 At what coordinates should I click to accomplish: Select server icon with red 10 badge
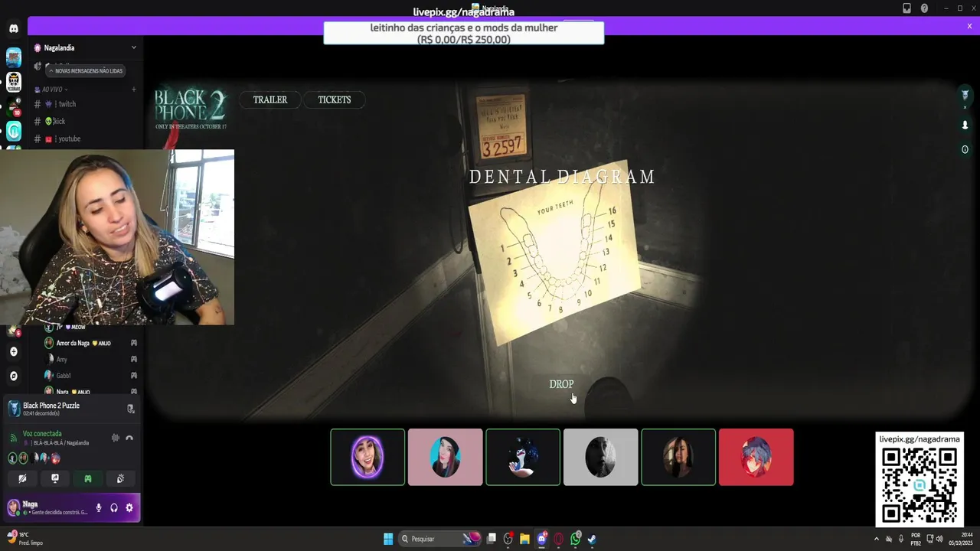pyautogui.click(x=14, y=106)
